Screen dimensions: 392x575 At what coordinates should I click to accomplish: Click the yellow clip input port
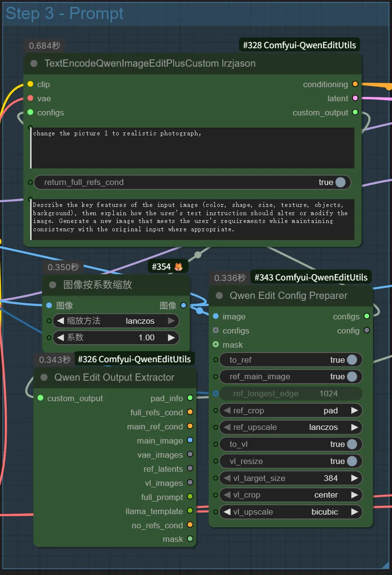tap(30, 84)
